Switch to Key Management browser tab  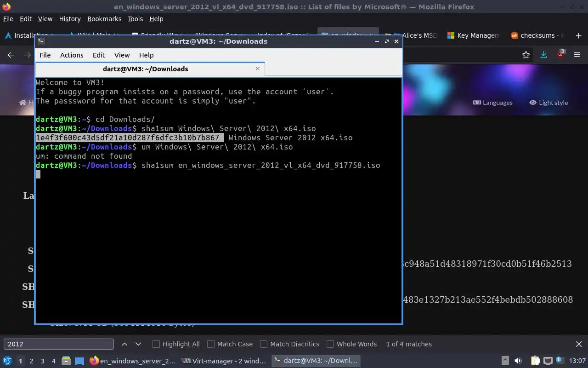pyautogui.click(x=473, y=35)
